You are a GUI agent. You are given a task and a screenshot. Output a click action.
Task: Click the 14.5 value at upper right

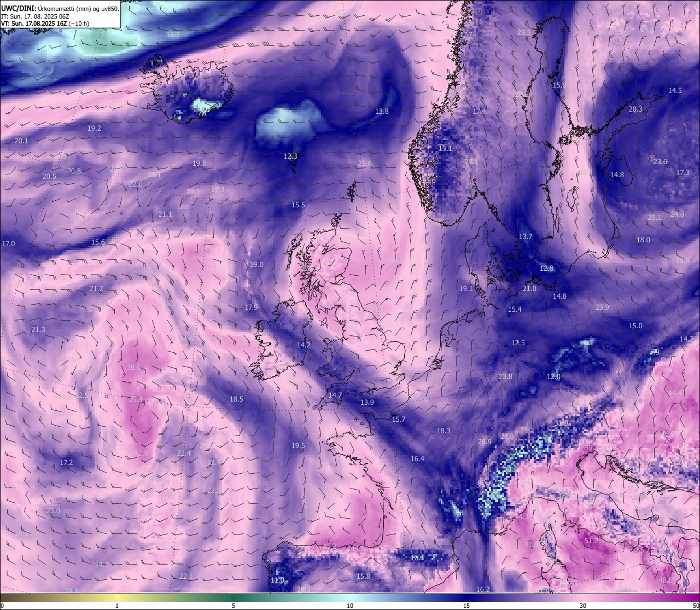pyautogui.click(x=675, y=90)
